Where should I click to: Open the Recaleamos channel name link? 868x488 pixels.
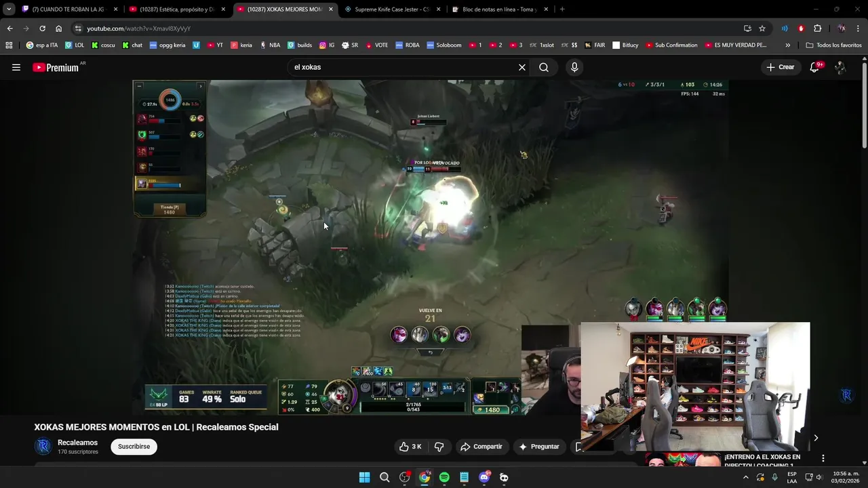click(x=77, y=443)
